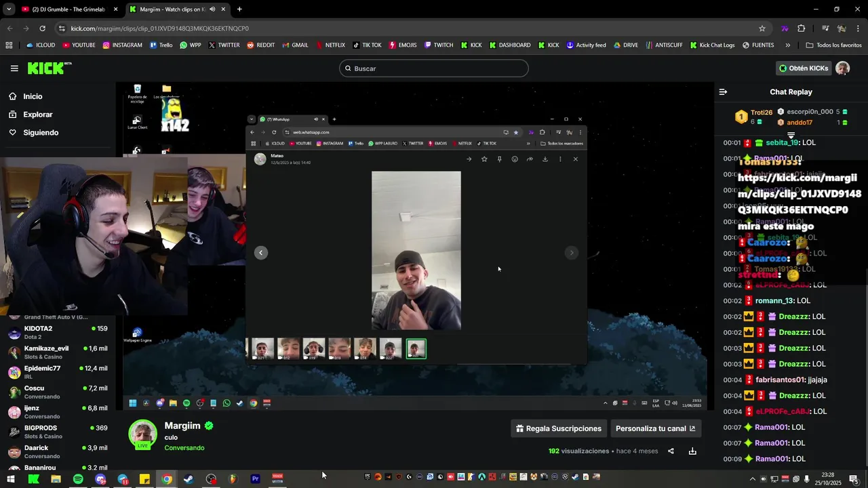Screen dimensions: 868x488
Task: Open Voicemeeter from the taskbar
Action: coord(277,479)
